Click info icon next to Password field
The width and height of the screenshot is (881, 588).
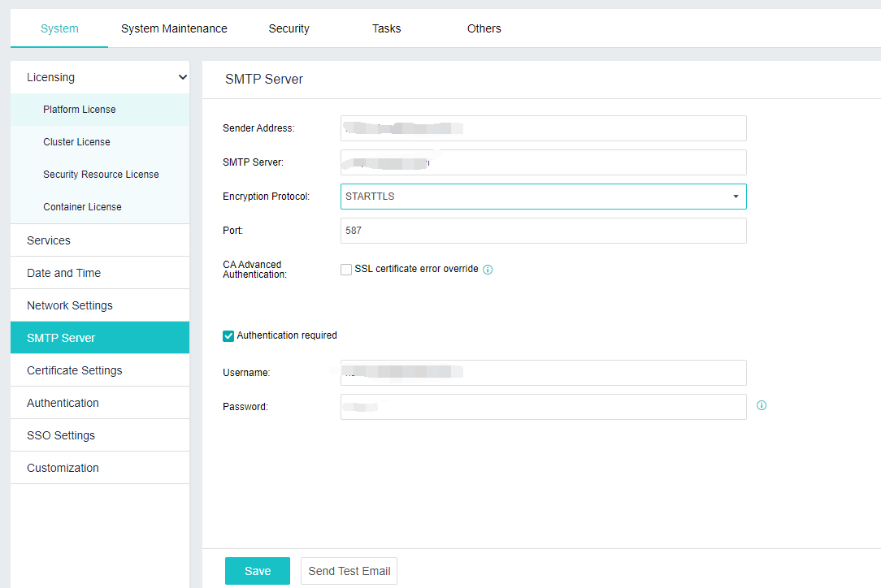[x=762, y=405]
